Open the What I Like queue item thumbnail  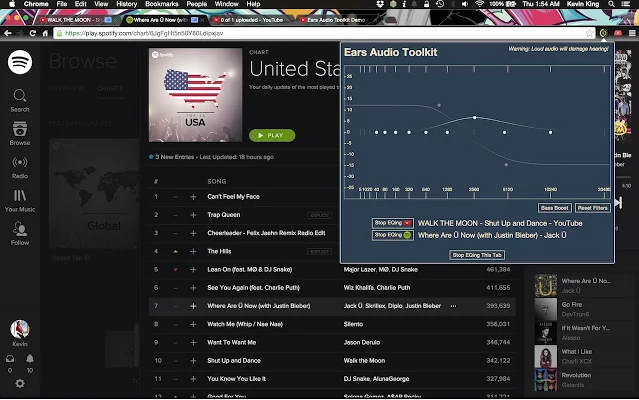point(545,356)
